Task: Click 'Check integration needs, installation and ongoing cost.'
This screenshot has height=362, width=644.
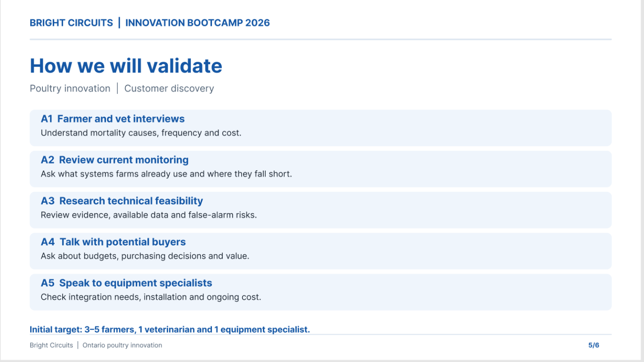Action: pyautogui.click(x=151, y=297)
